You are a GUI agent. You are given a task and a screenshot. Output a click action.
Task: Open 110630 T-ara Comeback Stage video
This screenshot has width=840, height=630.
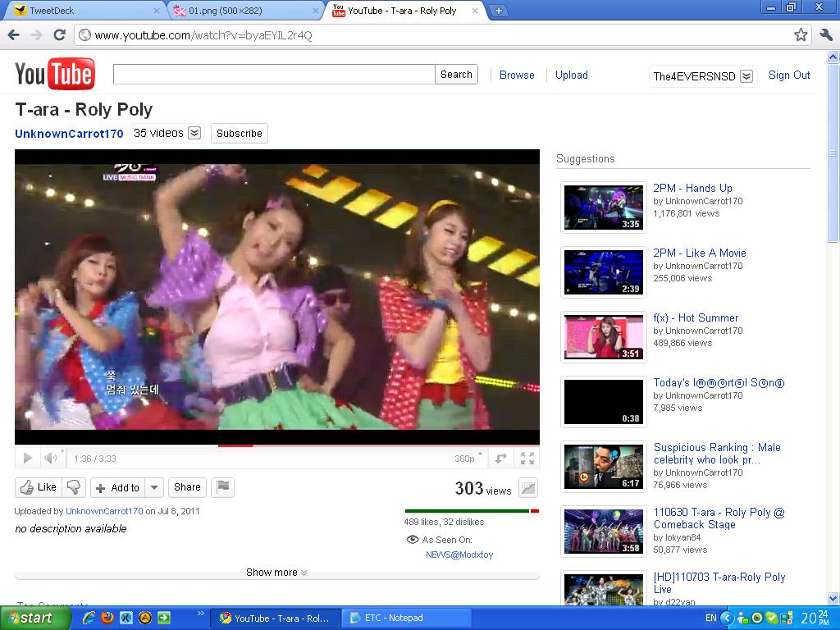point(719,518)
